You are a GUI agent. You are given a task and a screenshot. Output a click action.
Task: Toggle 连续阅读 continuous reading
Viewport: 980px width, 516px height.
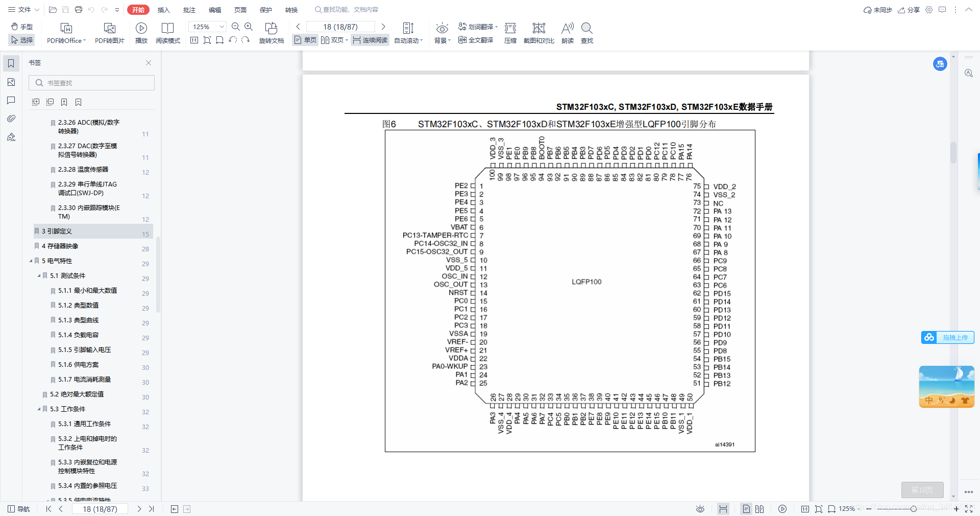(x=370, y=40)
